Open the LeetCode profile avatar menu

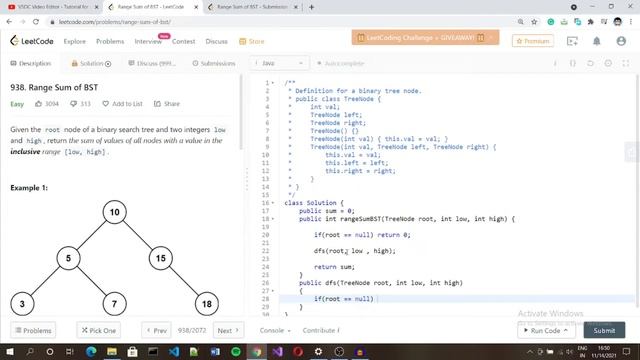click(x=621, y=41)
